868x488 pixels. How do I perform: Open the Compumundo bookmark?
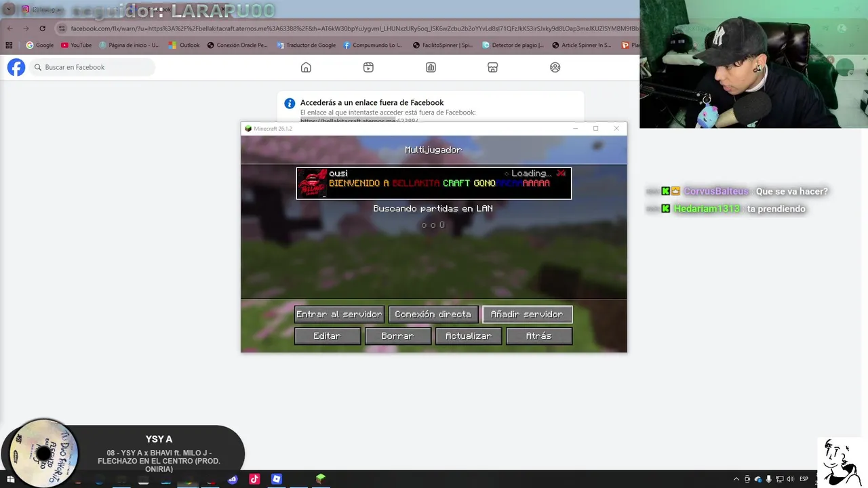click(x=374, y=45)
